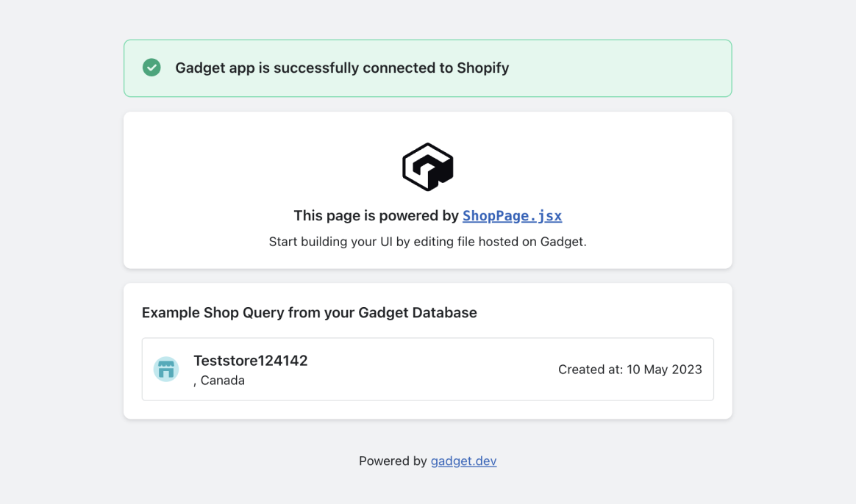Click the '.jsx' extension in the link
The width and height of the screenshot is (856, 504).
point(546,216)
